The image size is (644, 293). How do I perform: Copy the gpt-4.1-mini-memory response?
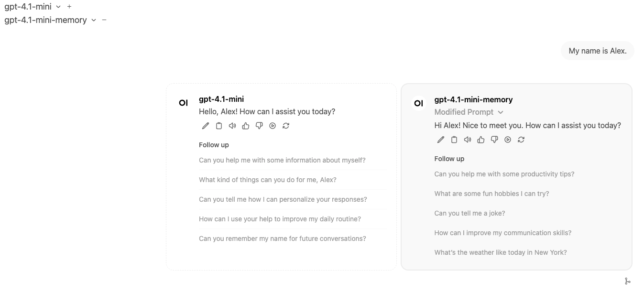click(454, 139)
